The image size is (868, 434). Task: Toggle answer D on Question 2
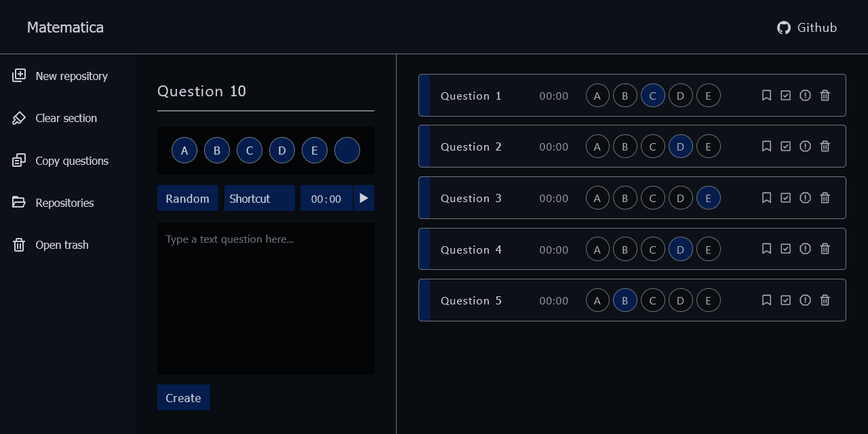[x=680, y=146]
